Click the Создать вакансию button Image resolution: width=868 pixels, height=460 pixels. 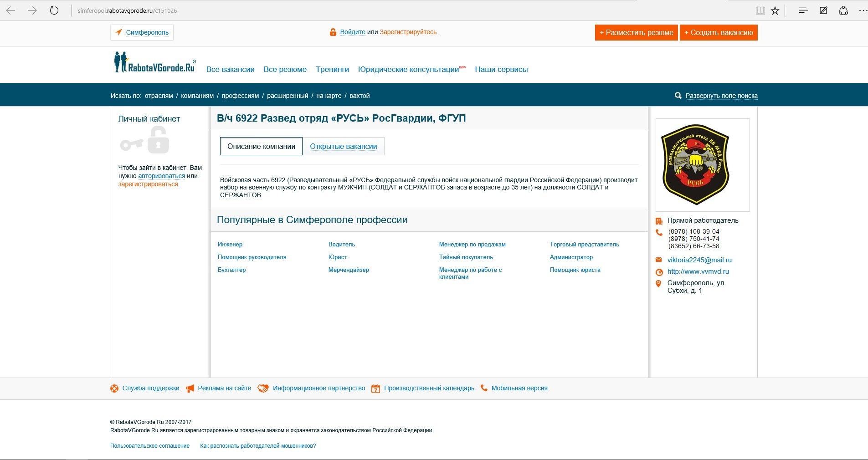coord(719,32)
